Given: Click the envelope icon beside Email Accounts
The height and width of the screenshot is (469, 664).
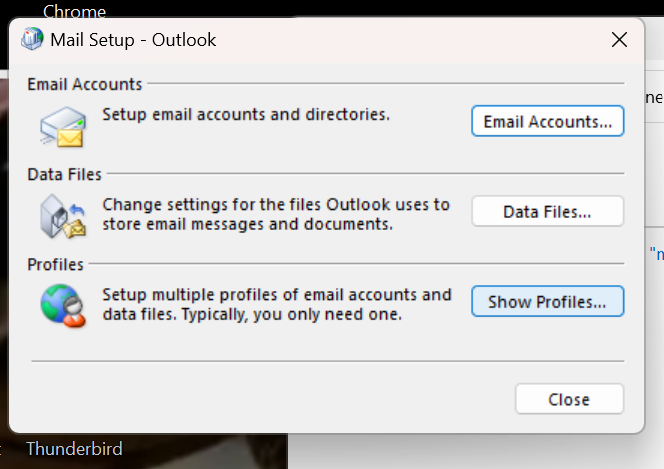Looking at the screenshot, I should coord(62,124).
